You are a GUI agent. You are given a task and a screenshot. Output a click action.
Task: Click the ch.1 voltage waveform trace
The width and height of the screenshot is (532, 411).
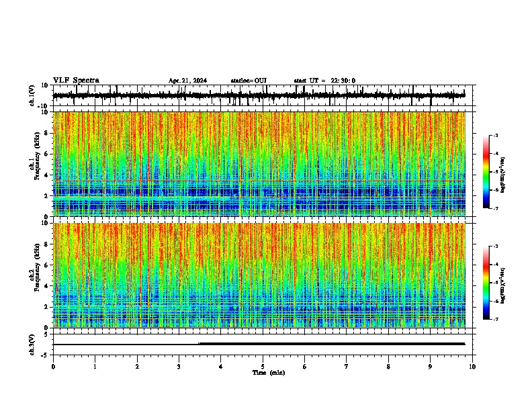259,95
